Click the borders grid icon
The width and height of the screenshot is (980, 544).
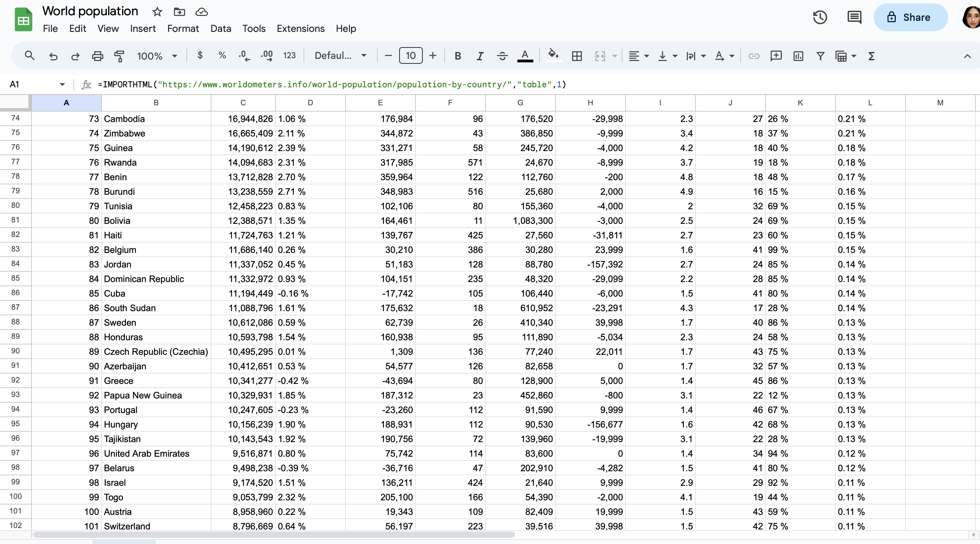pyautogui.click(x=577, y=56)
